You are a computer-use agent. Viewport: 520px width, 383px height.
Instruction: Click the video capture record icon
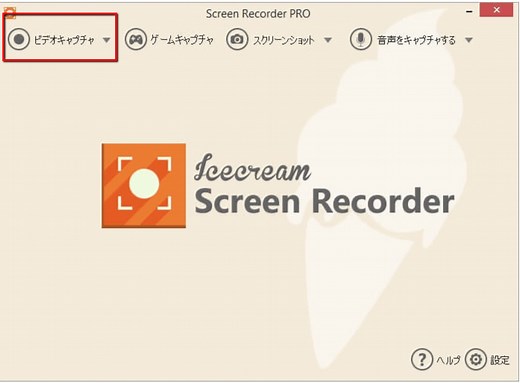pyautogui.click(x=19, y=39)
